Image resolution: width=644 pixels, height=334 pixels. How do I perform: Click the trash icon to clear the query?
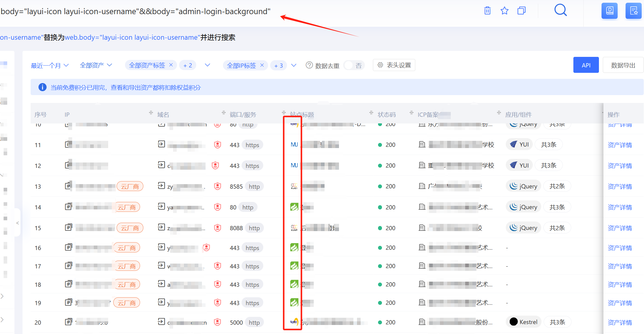487,11
